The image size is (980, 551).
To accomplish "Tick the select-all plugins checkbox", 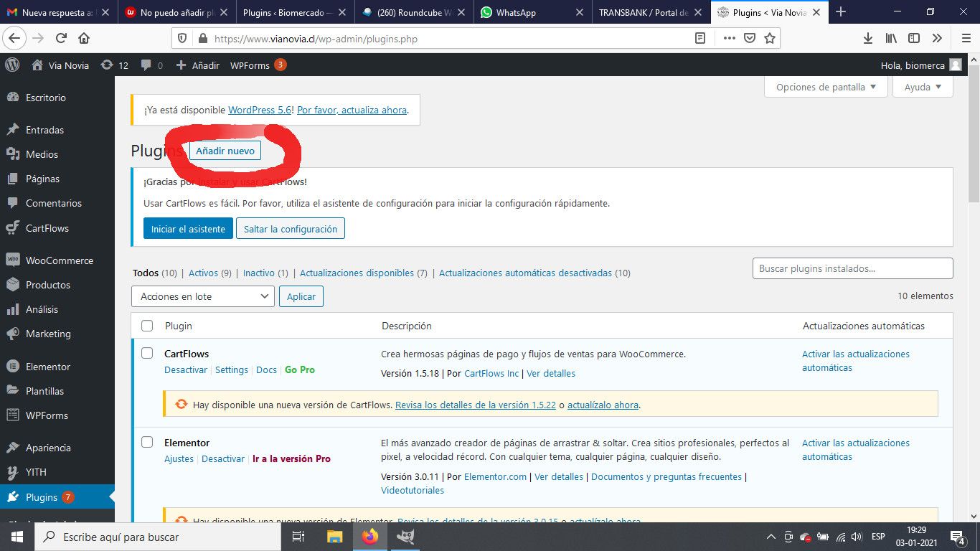I will (x=147, y=326).
